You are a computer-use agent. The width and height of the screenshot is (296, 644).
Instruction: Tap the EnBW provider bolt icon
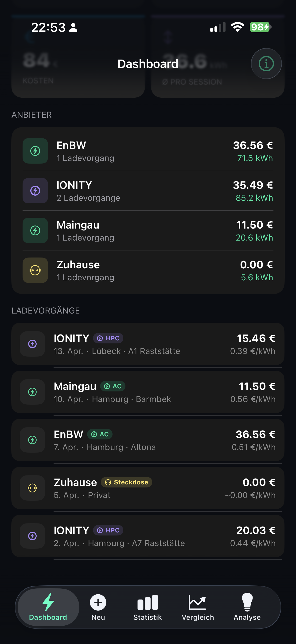click(35, 151)
